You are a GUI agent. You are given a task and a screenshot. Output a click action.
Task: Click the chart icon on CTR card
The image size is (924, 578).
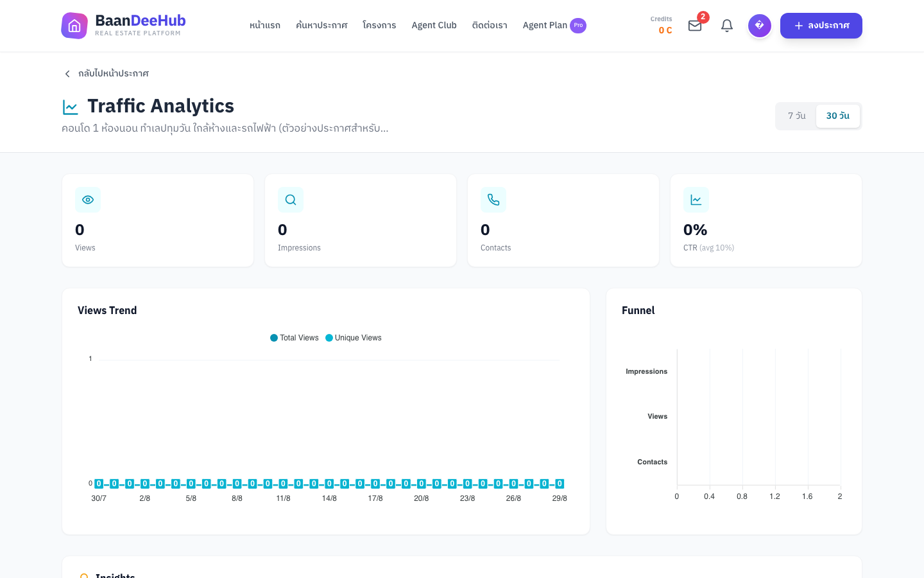pyautogui.click(x=696, y=200)
